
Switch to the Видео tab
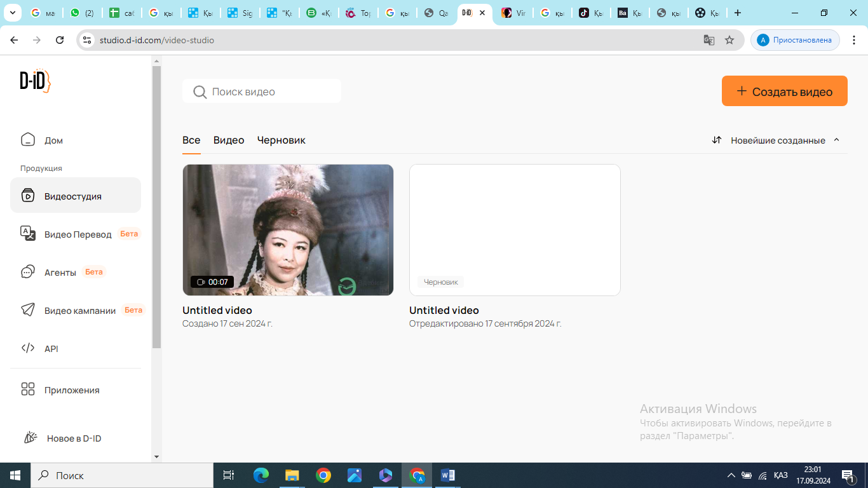click(229, 140)
